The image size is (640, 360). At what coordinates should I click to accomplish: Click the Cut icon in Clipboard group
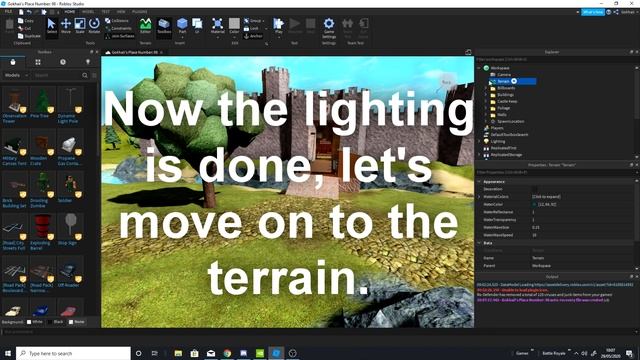(x=24, y=28)
